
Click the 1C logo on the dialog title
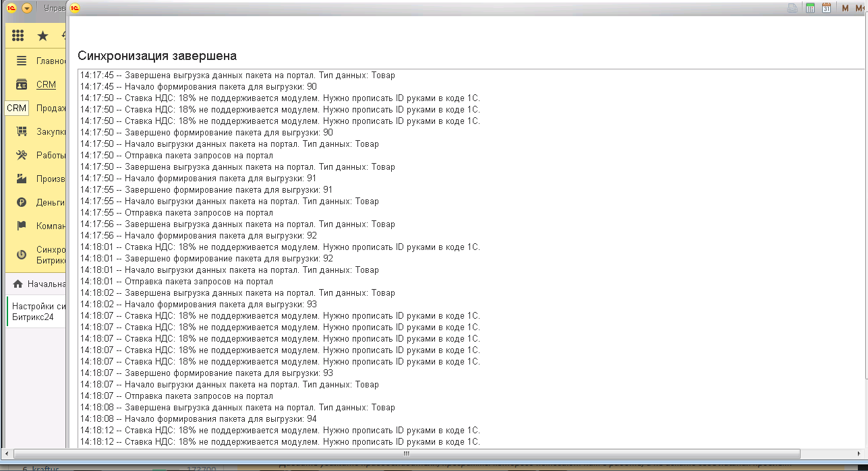(76, 8)
